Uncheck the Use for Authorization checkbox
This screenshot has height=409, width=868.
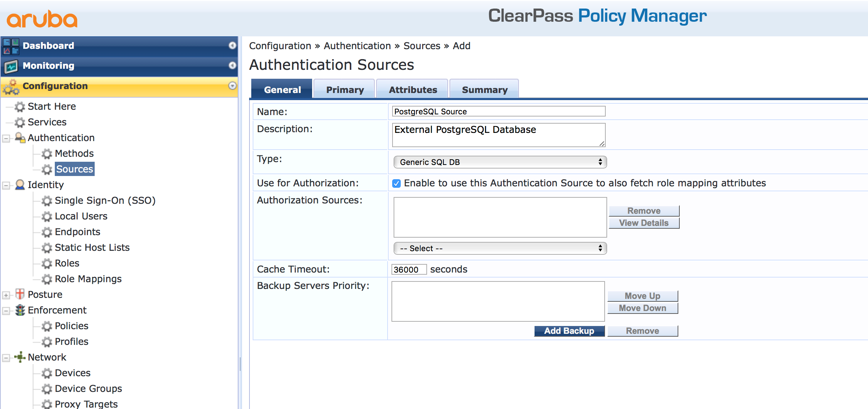[396, 183]
